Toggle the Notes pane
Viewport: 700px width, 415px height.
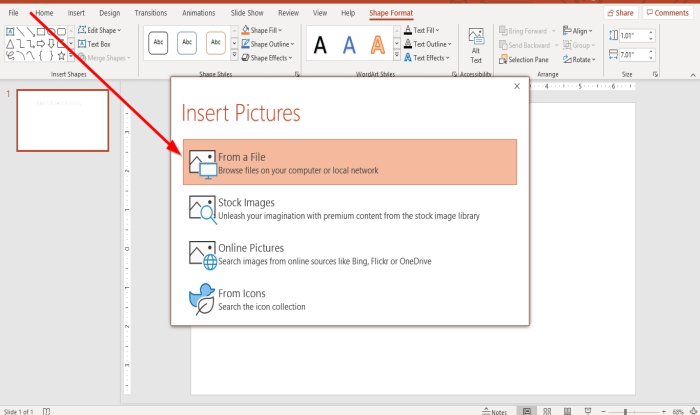click(x=495, y=411)
